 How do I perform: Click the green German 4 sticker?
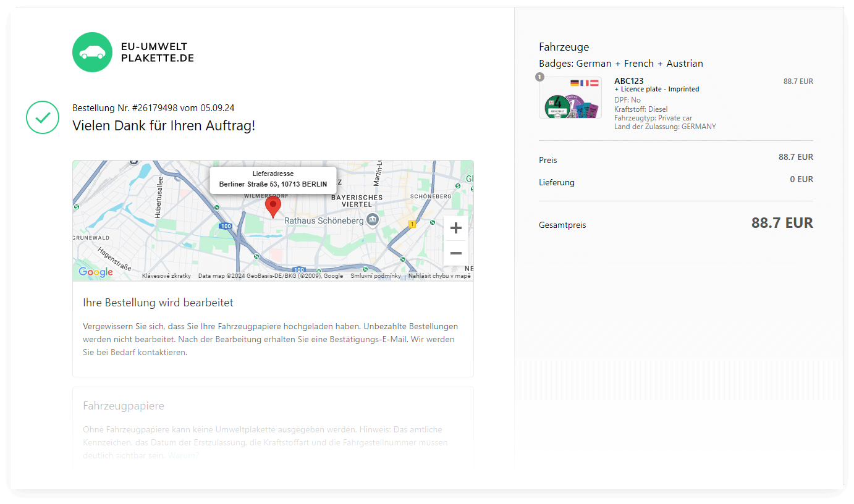tap(556, 106)
